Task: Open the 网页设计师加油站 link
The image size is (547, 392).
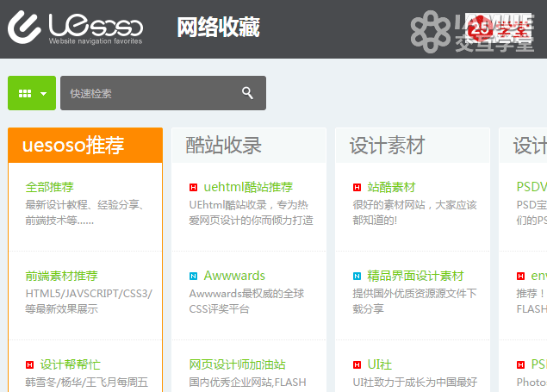Action: pyautogui.click(x=237, y=364)
